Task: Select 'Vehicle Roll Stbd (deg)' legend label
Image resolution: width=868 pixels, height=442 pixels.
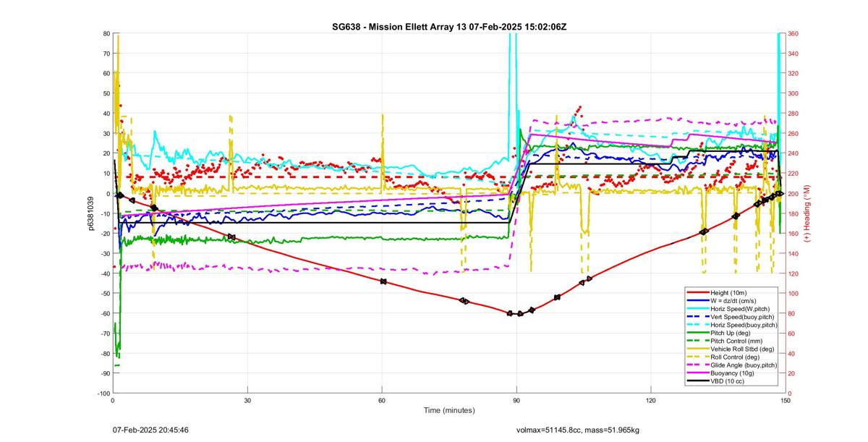Action: coord(744,349)
